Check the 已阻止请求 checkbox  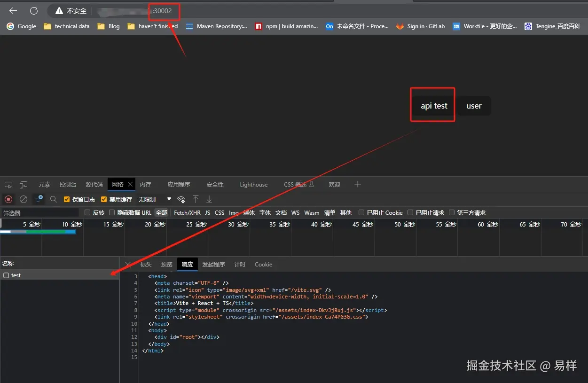[410, 213]
